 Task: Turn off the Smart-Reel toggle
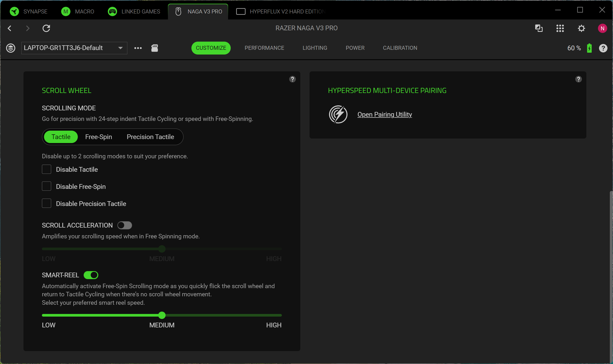91,275
